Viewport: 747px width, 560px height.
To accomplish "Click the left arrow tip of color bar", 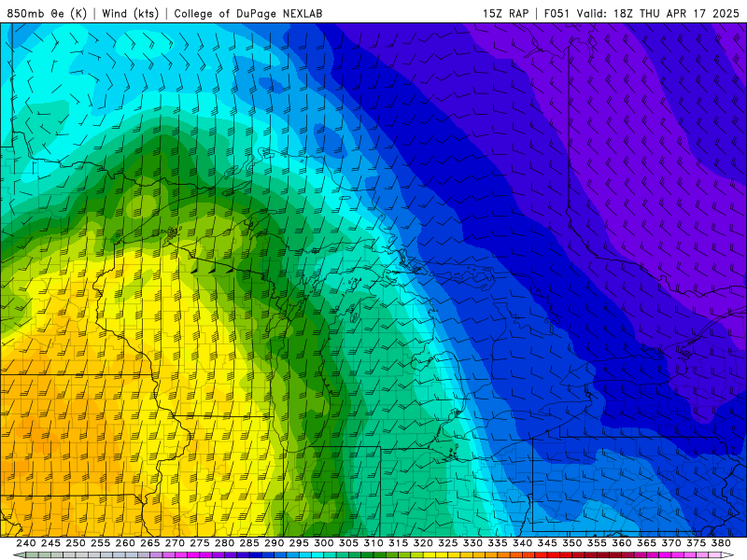I will coord(18,555).
